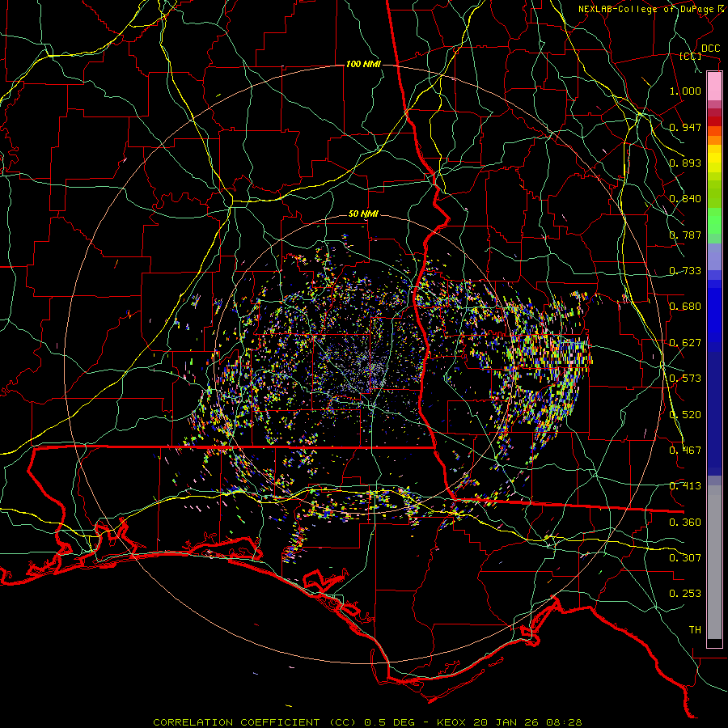Click the 0.947 legend value

click(x=685, y=127)
